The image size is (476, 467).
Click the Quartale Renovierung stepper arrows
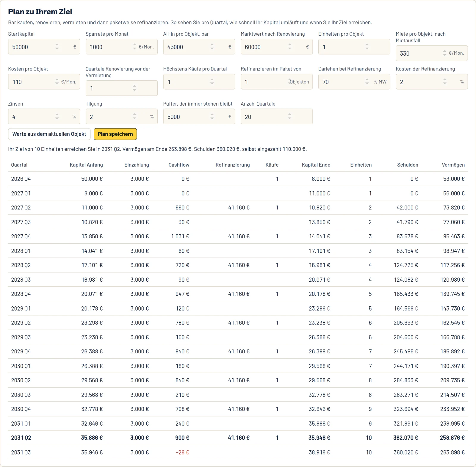[134, 88]
